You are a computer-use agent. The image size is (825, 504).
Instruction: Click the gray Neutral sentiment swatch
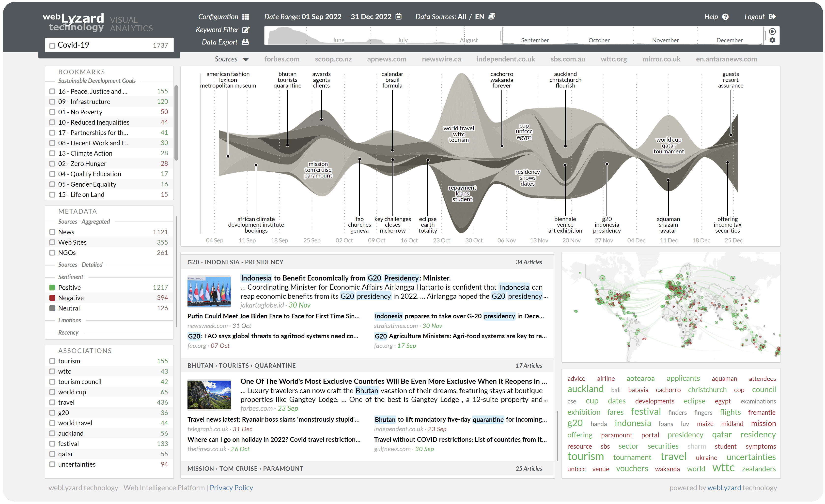tap(52, 308)
